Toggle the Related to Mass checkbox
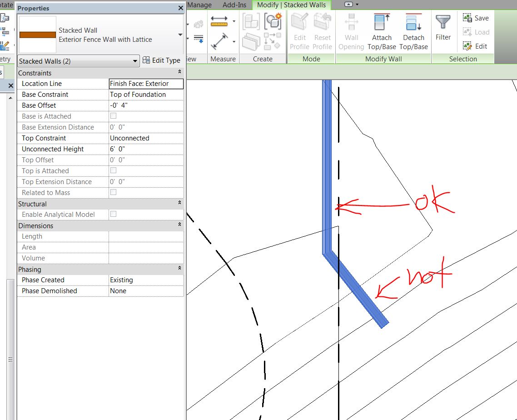517x420 pixels. tap(114, 192)
